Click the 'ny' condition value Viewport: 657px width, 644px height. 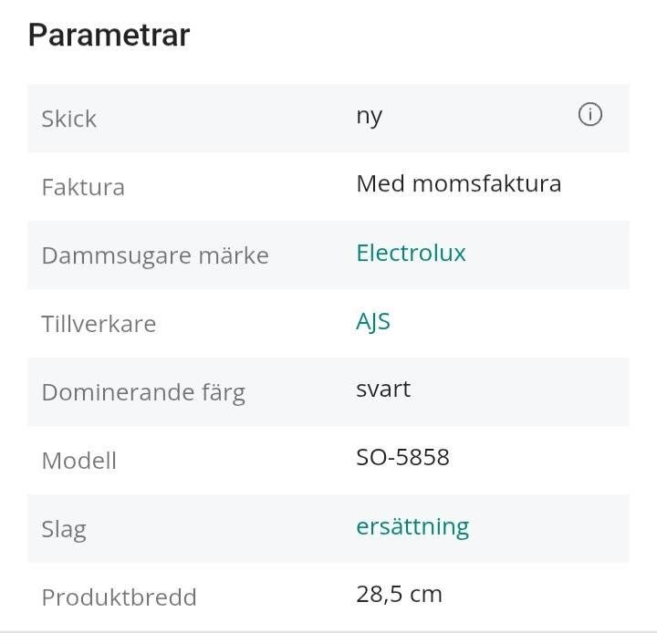tap(369, 116)
